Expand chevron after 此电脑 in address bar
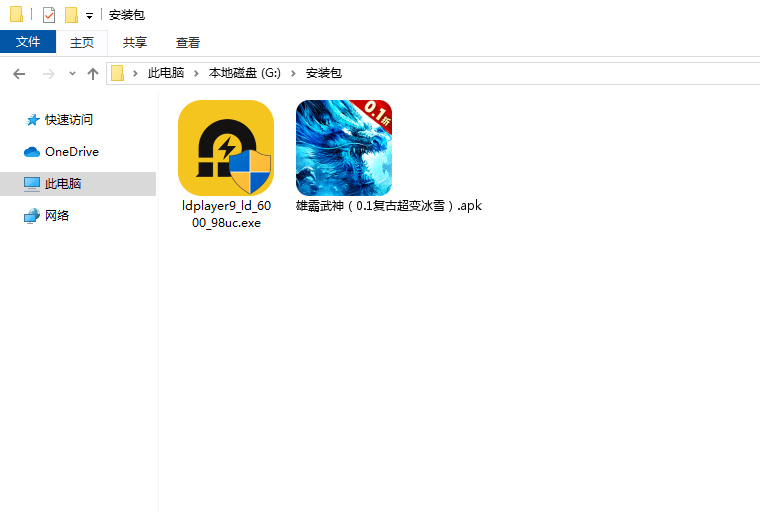 pyautogui.click(x=196, y=73)
